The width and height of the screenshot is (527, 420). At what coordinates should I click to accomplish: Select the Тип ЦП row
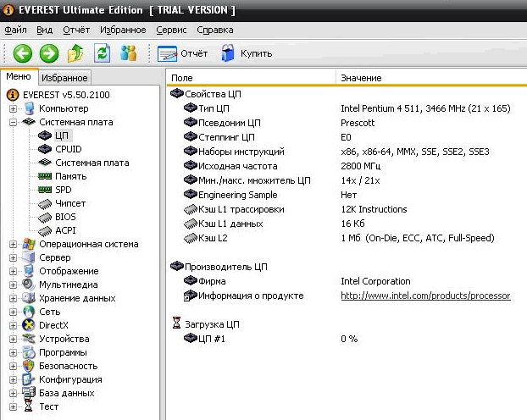(x=347, y=108)
